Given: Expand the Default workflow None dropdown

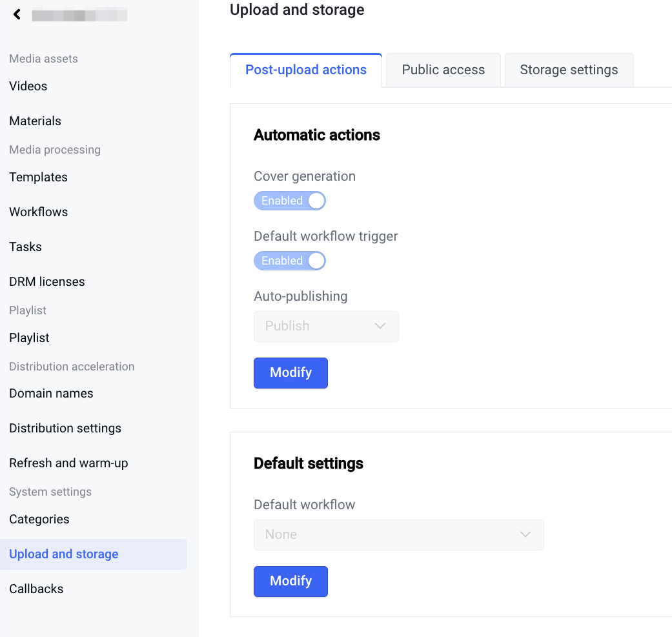Looking at the screenshot, I should pyautogui.click(x=398, y=535).
